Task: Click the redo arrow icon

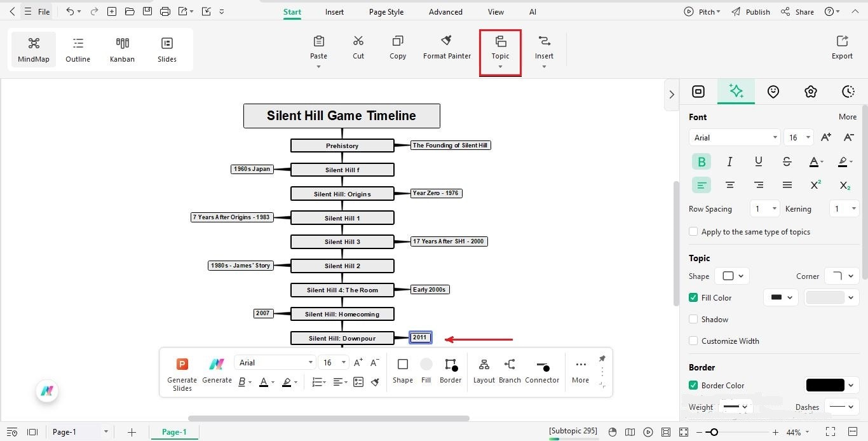Action: [x=94, y=11]
